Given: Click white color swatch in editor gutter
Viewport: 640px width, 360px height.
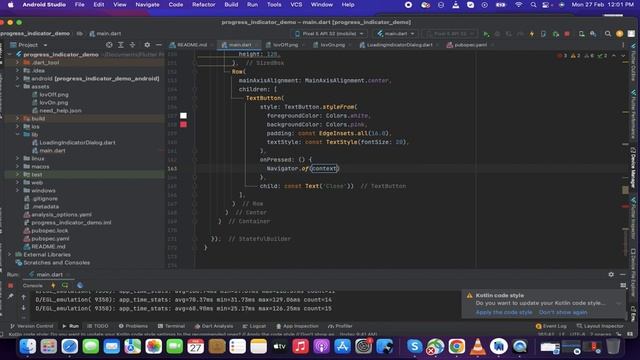Looking at the screenshot, I should pos(183,116).
